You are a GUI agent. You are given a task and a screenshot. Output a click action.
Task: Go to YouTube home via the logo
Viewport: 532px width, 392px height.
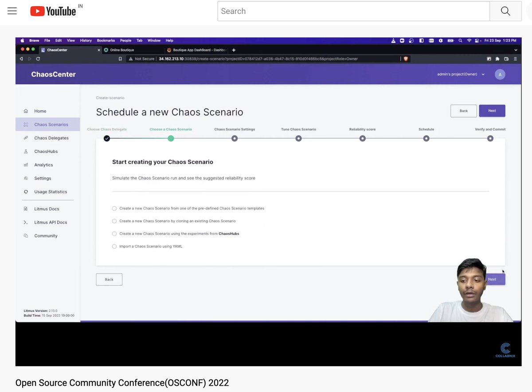coord(53,11)
